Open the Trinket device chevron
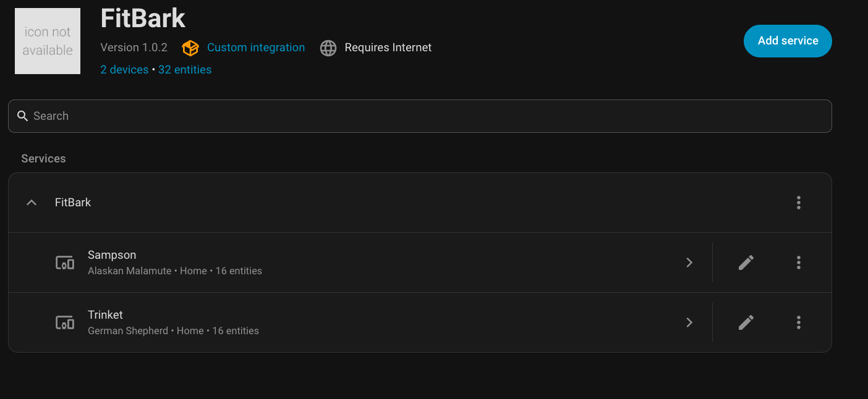 (689, 322)
